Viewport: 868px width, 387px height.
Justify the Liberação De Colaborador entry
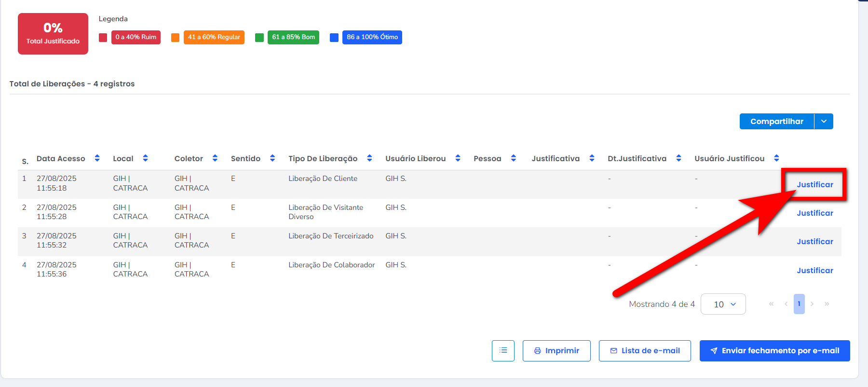[x=814, y=270]
